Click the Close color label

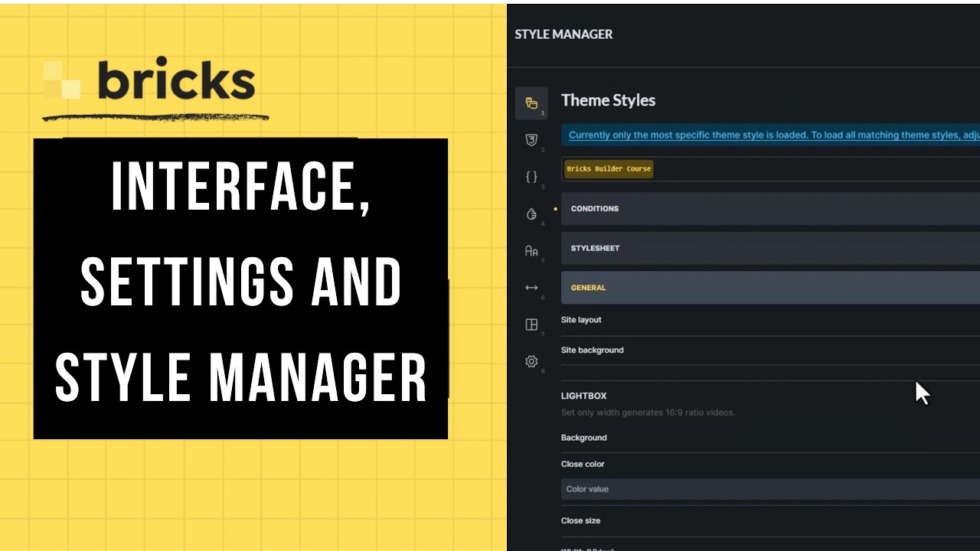(583, 464)
